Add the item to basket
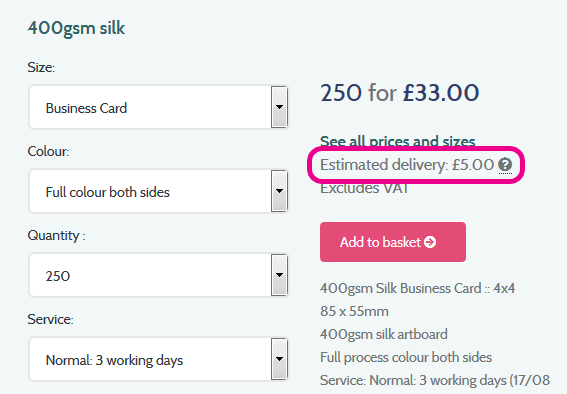567x394 pixels. tap(393, 242)
